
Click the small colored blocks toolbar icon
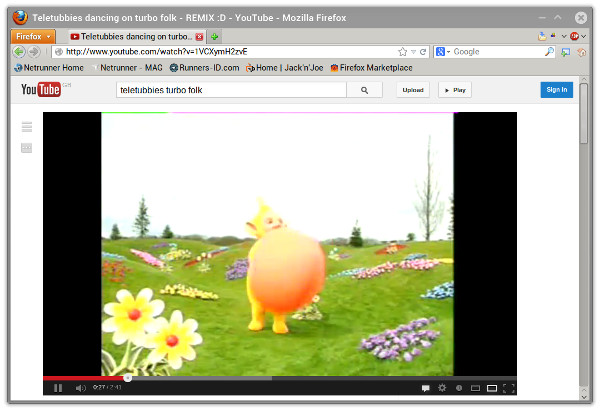point(553,36)
